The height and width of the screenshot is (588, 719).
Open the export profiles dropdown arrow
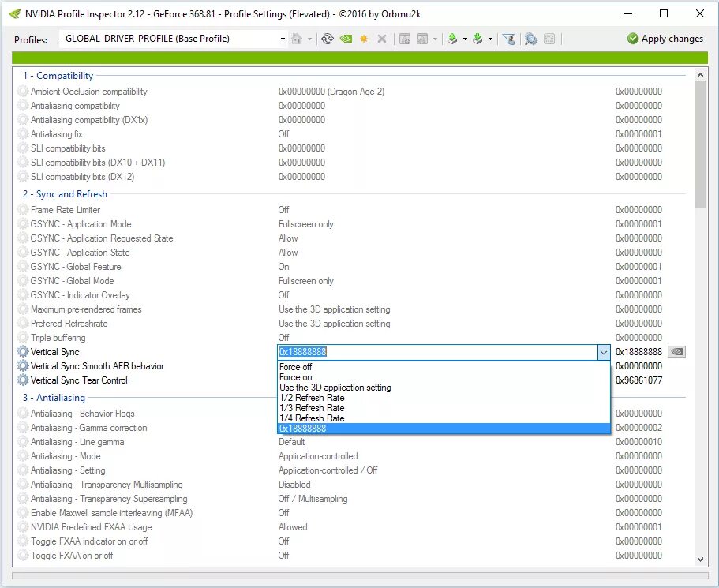pyautogui.click(x=465, y=39)
